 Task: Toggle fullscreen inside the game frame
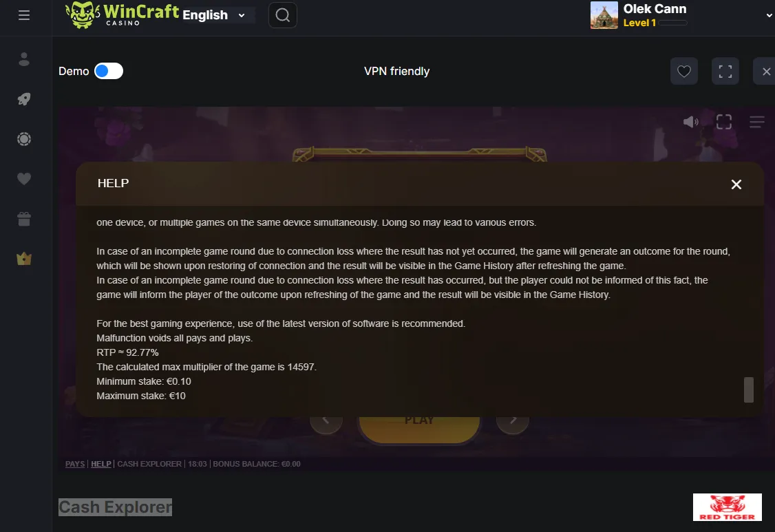[x=724, y=122]
